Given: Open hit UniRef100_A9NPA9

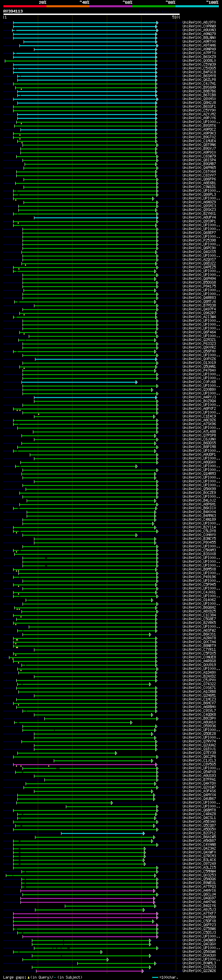Looking at the screenshot, I should 199,49.
